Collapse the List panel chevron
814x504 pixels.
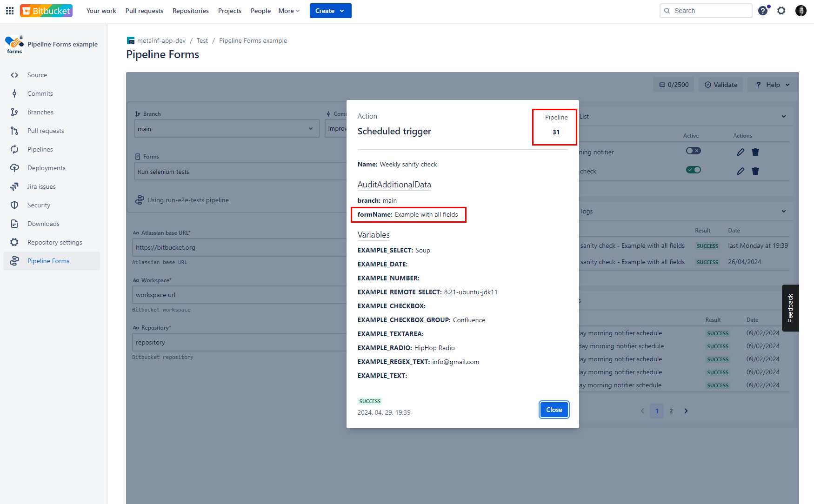(x=784, y=117)
